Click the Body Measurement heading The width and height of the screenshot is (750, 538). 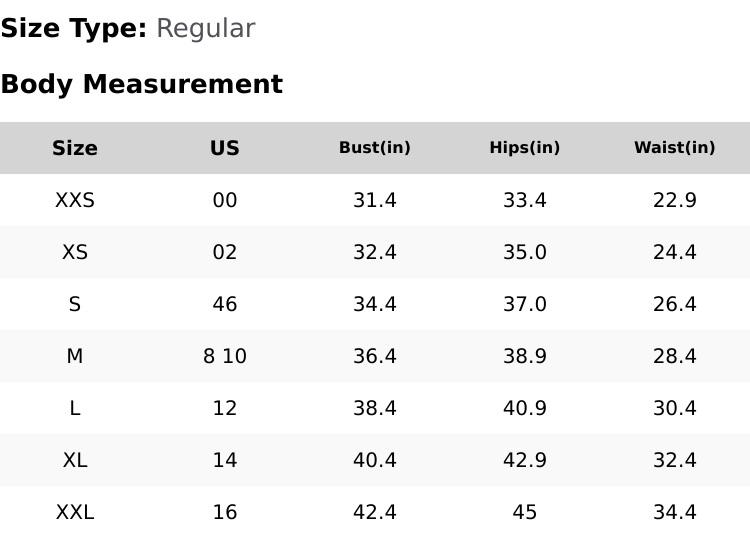click(x=141, y=84)
